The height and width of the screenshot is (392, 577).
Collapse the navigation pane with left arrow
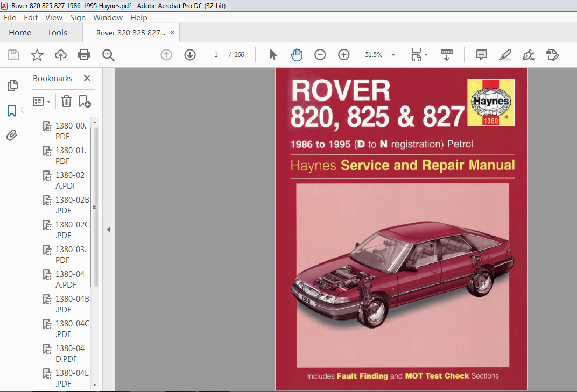(x=109, y=230)
